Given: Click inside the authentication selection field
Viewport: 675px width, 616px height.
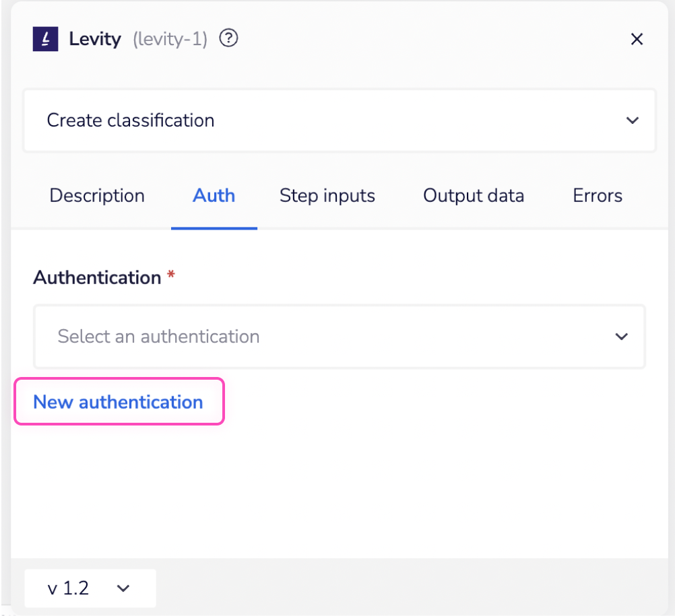Looking at the screenshot, I should pyautogui.click(x=269, y=337).
